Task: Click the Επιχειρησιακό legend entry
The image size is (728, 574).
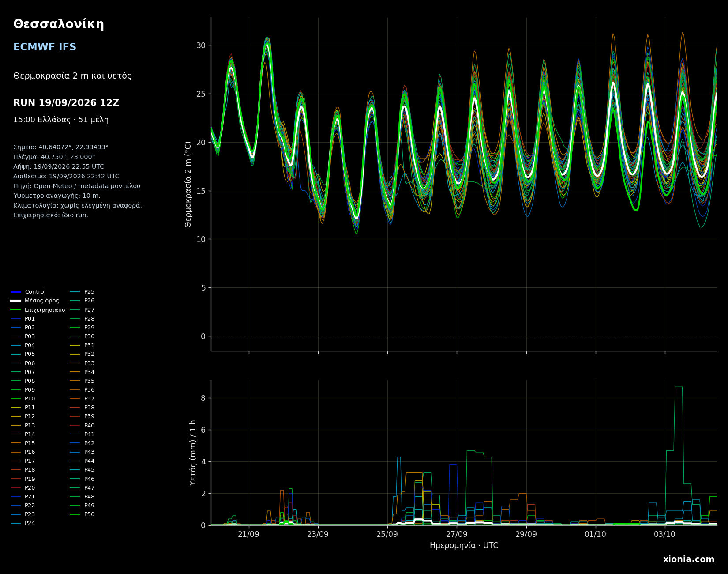Action: pyautogui.click(x=38, y=310)
